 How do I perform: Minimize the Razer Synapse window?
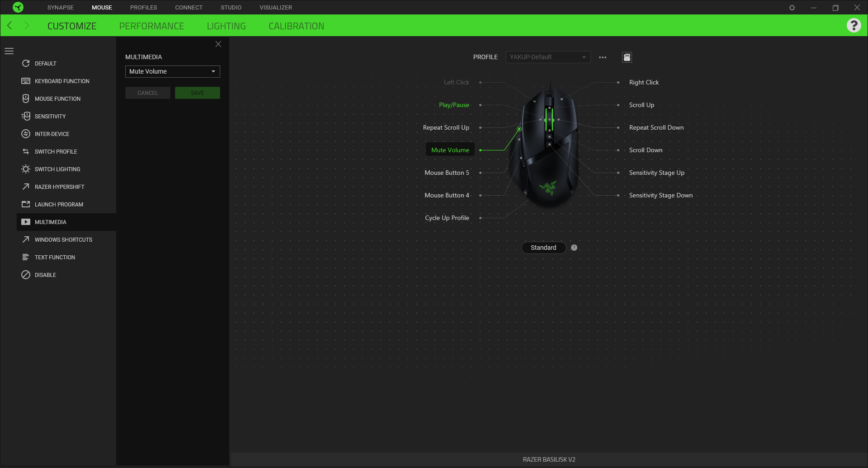[814, 8]
